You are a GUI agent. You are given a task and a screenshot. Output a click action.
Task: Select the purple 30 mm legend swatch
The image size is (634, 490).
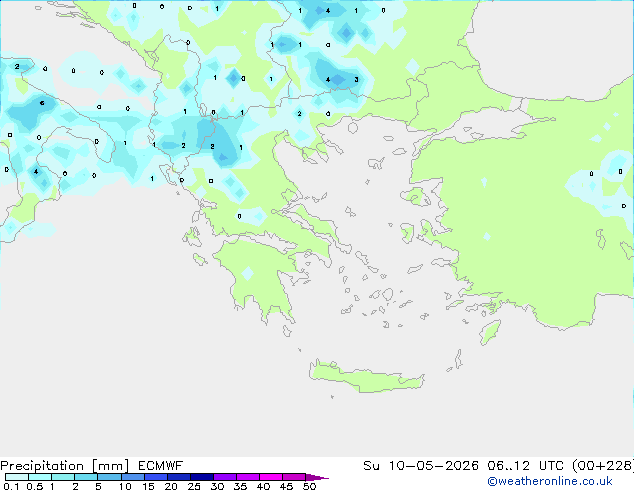(224, 477)
